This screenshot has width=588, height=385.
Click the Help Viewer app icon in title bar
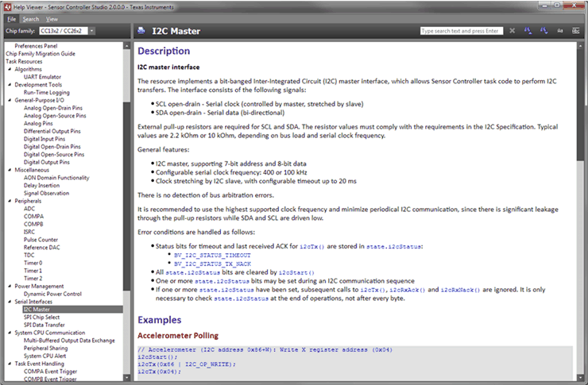pyautogui.click(x=7, y=6)
